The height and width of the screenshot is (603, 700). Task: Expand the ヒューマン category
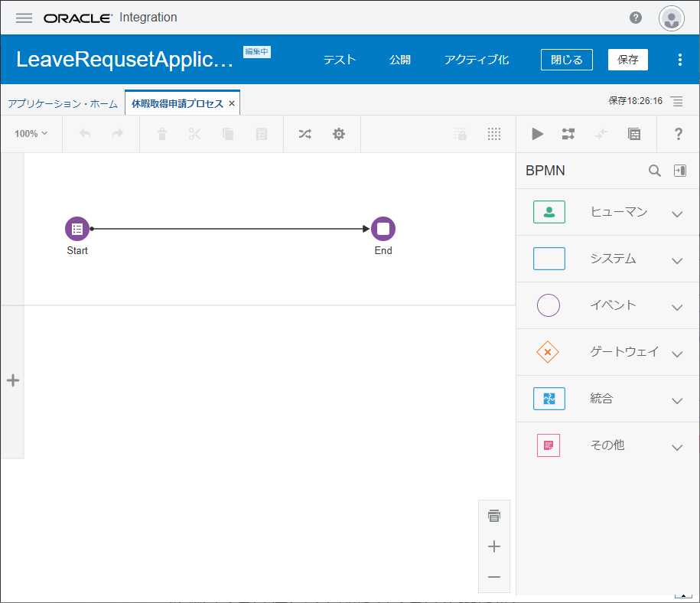(x=676, y=213)
